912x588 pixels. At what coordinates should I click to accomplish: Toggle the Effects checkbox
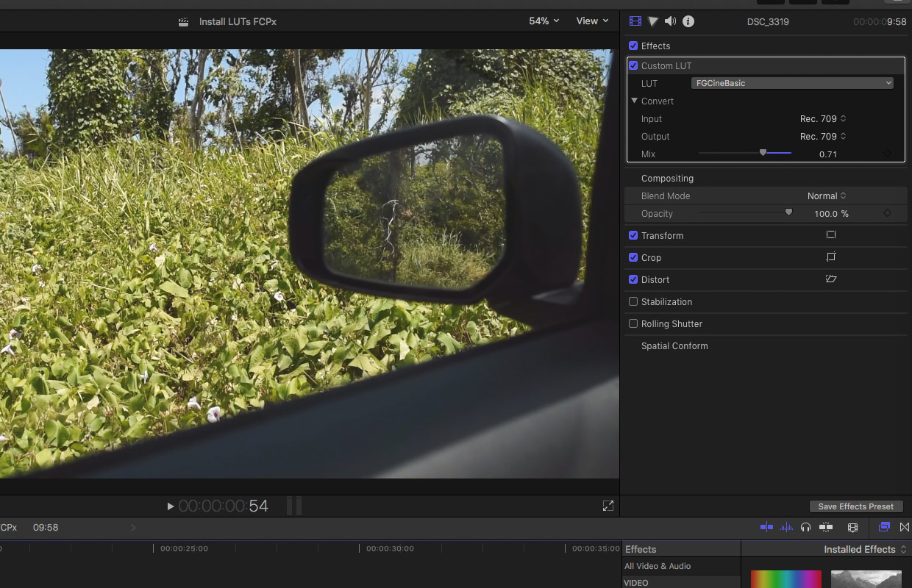pos(633,46)
